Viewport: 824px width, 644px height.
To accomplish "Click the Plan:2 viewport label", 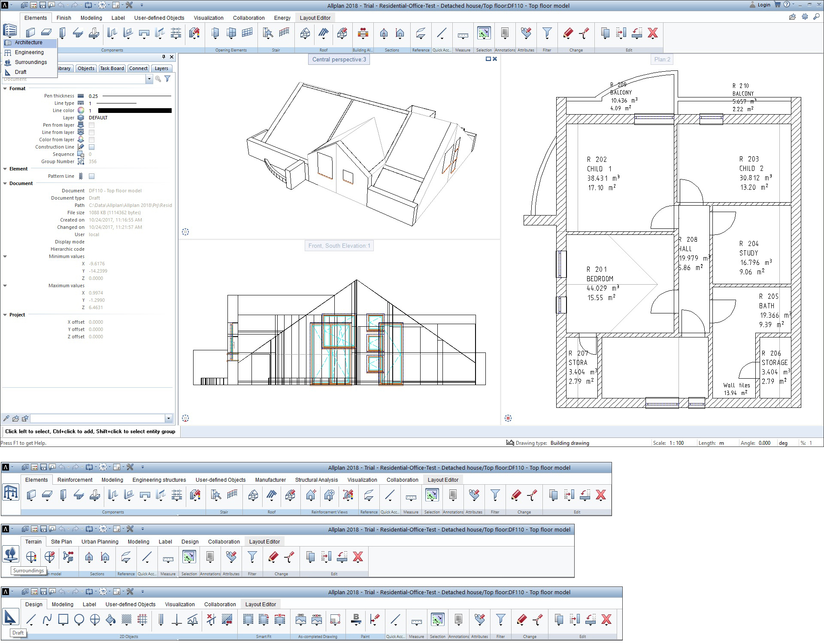I will 662,59.
